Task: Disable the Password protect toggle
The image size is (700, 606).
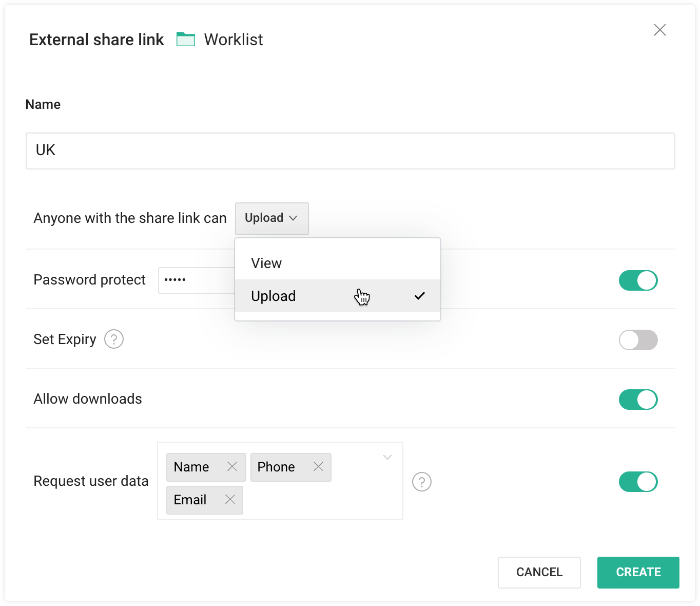Action: pos(638,280)
